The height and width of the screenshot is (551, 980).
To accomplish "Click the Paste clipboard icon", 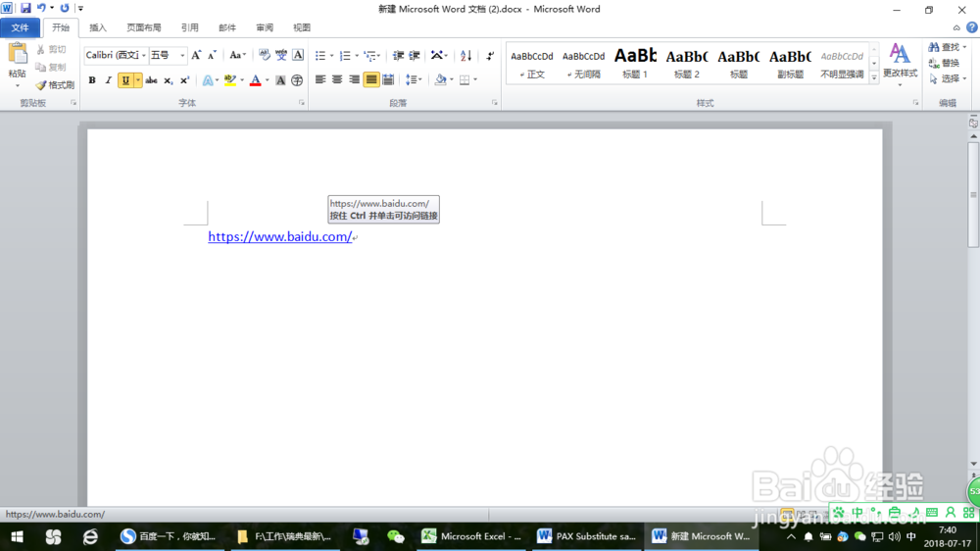I will click(x=18, y=54).
